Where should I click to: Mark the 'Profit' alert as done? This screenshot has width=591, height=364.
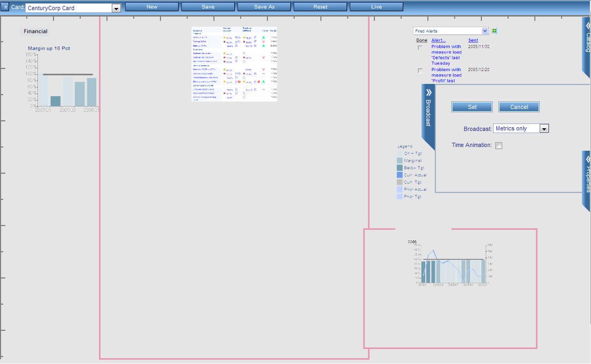pyautogui.click(x=420, y=71)
